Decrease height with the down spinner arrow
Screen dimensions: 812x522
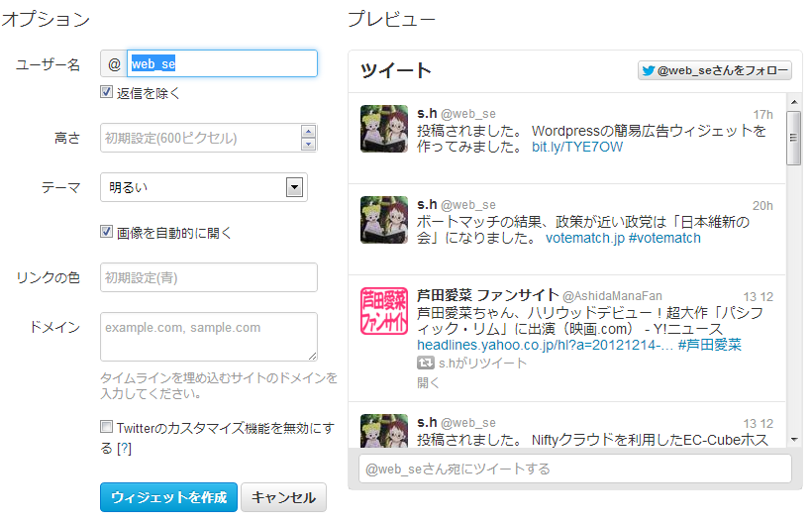coord(308,144)
